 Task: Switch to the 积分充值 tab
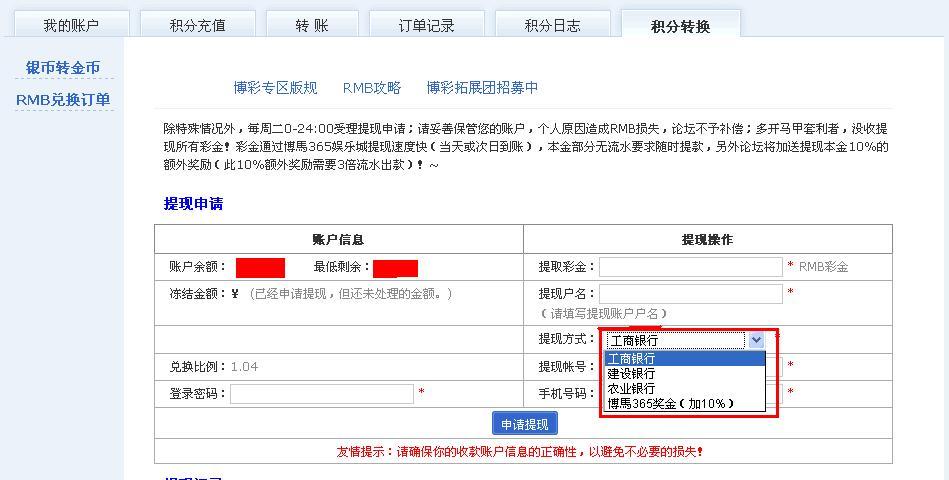pos(197,25)
